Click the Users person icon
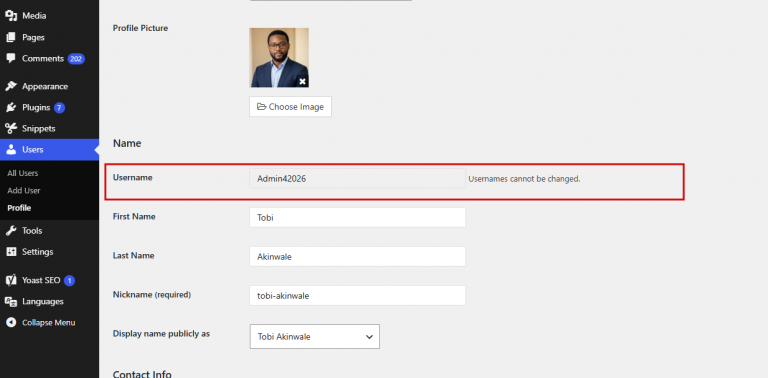 [11, 149]
